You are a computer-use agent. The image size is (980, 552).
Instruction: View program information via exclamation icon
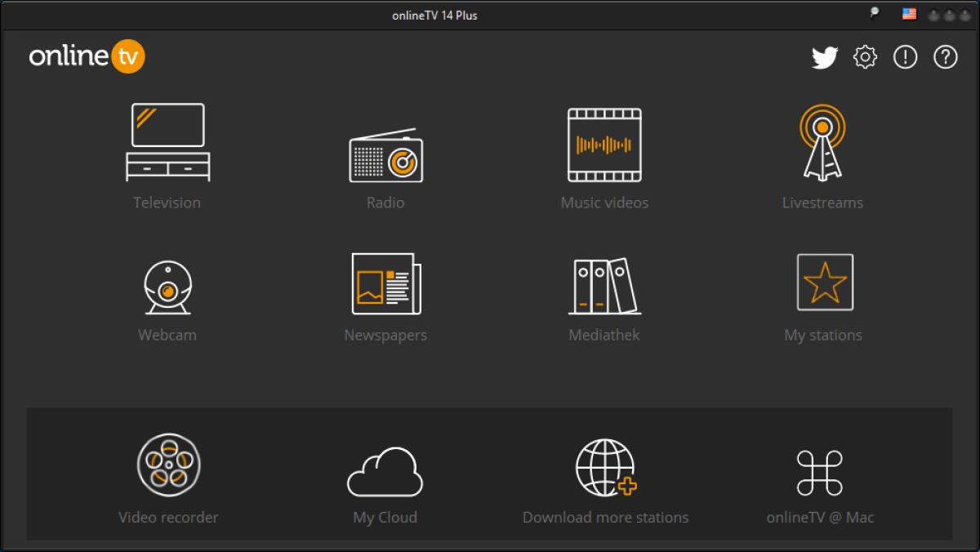click(x=905, y=57)
